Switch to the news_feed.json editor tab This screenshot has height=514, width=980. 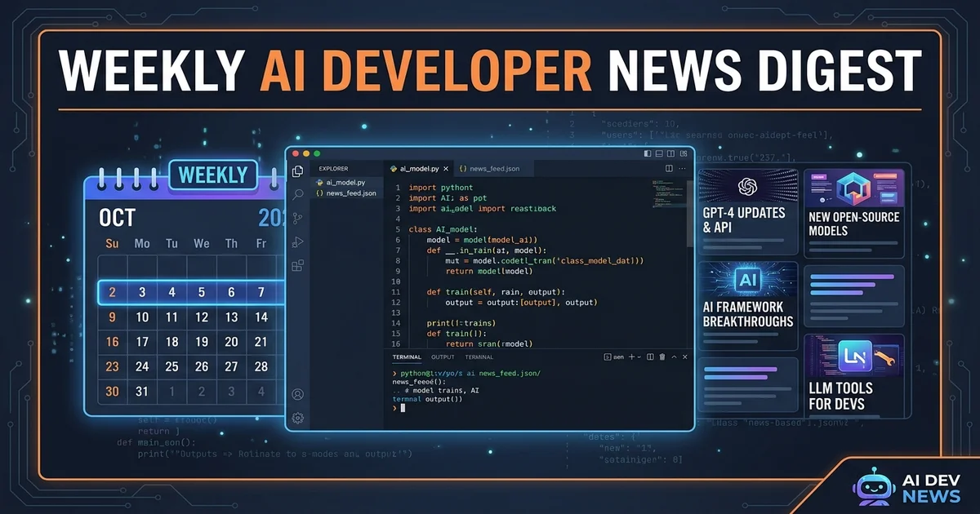(x=495, y=169)
